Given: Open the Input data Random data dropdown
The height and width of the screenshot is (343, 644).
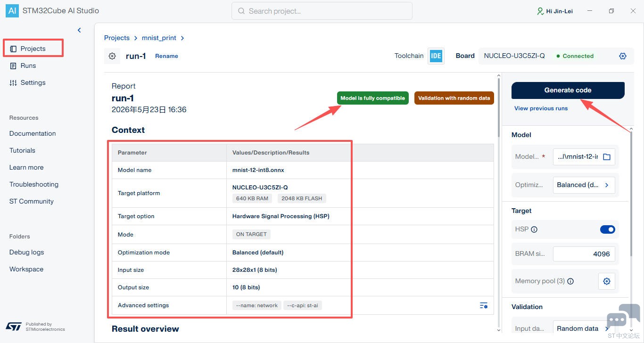Looking at the screenshot, I should [x=584, y=328].
